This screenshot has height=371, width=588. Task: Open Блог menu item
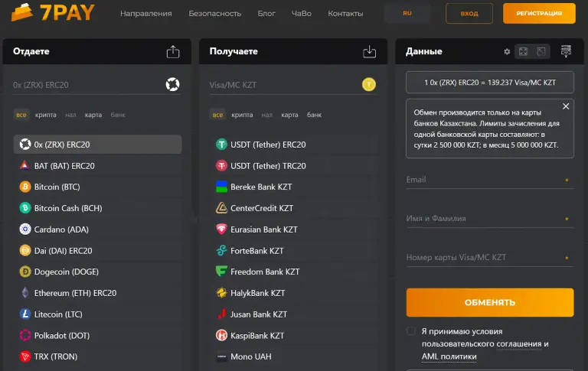pyautogui.click(x=266, y=14)
